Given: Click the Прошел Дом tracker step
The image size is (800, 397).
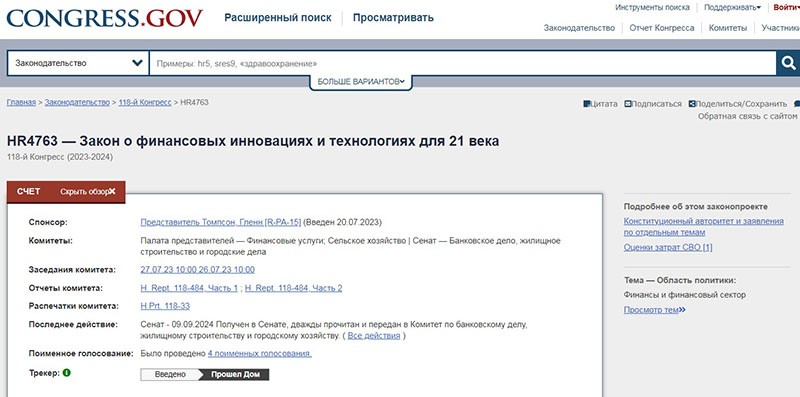Looking at the screenshot, I should pyautogui.click(x=235, y=375).
